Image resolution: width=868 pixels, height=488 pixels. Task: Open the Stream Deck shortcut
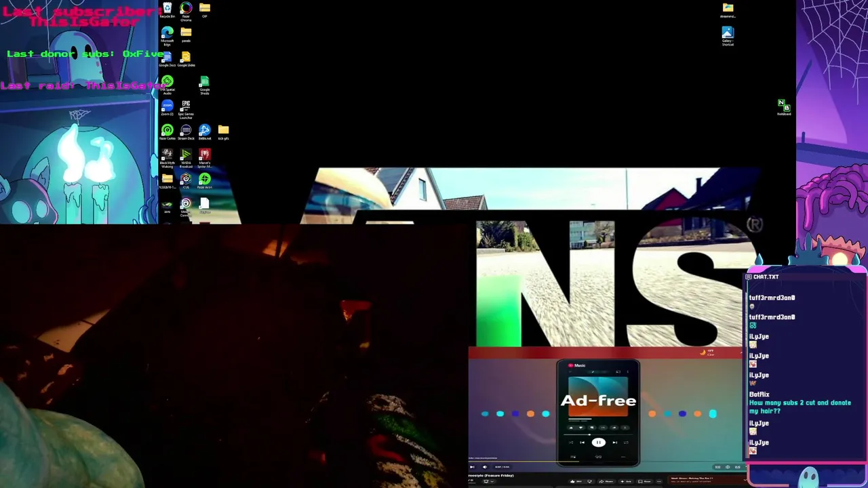(186, 132)
